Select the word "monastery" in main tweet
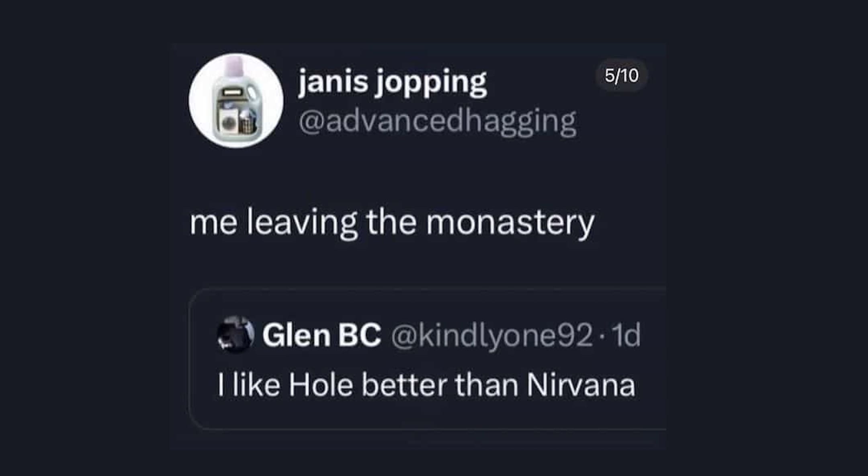The image size is (868, 476). [x=510, y=222]
